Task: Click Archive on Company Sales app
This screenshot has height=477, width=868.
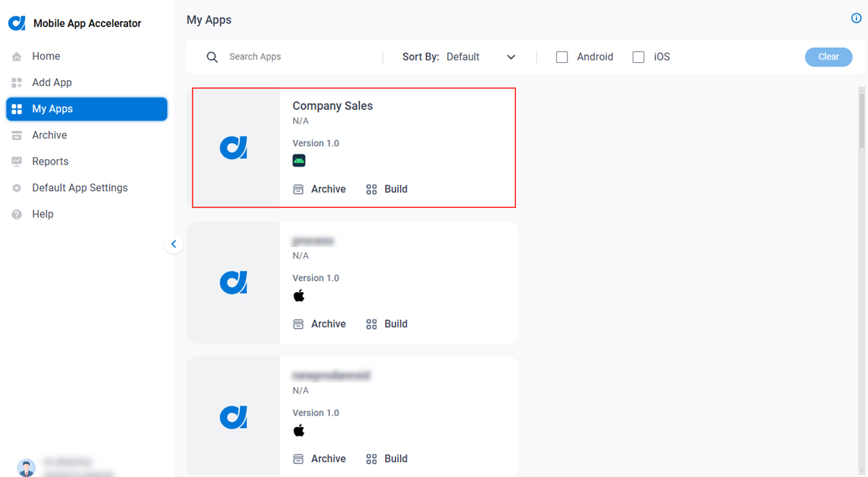Action: (x=319, y=189)
